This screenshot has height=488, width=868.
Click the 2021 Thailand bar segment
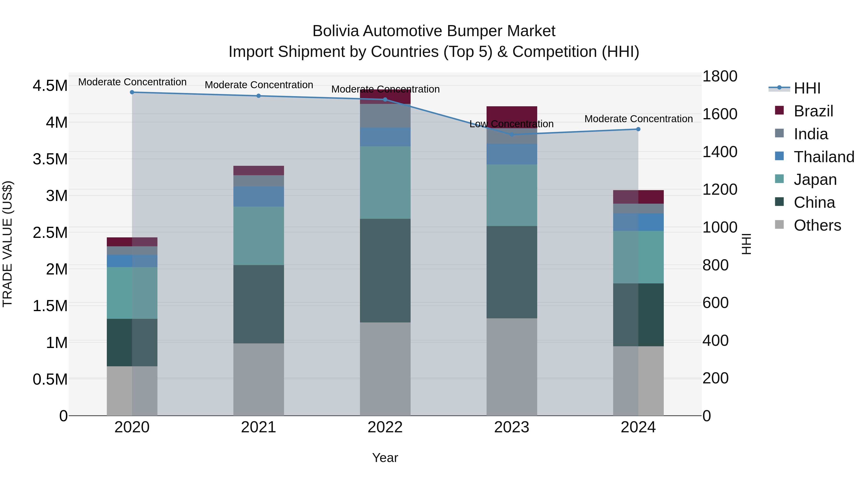pyautogui.click(x=259, y=197)
